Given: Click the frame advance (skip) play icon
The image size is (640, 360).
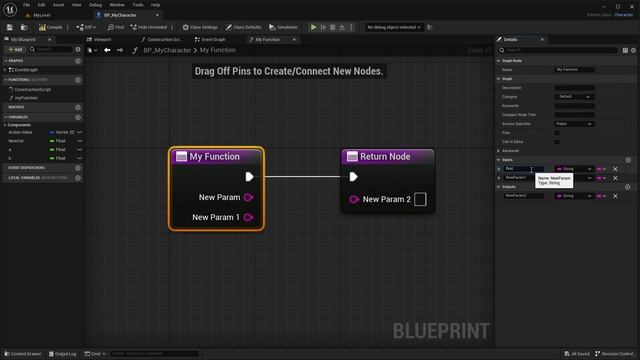Looking at the screenshot, I should [323, 27].
